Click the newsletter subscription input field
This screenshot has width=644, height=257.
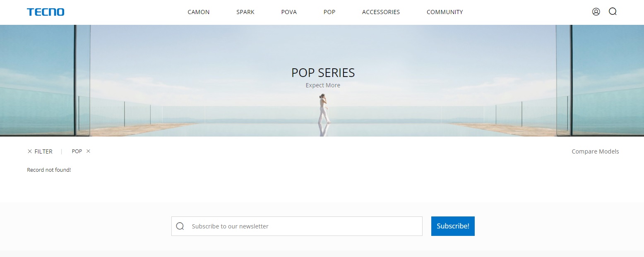coord(297,226)
